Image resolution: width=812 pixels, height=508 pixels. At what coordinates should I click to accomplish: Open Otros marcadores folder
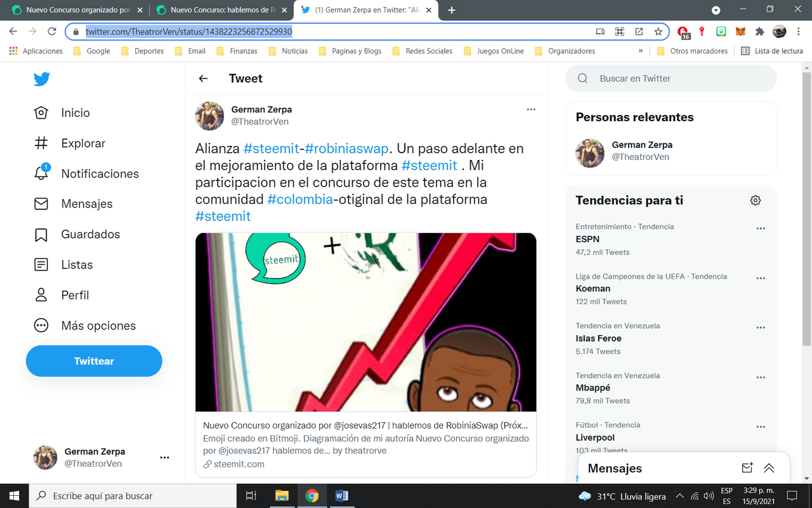pyautogui.click(x=692, y=51)
